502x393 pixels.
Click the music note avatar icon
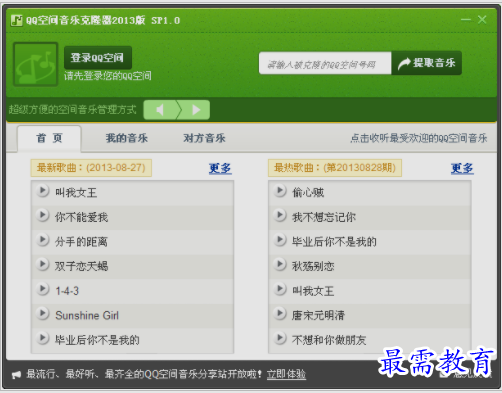[35, 64]
